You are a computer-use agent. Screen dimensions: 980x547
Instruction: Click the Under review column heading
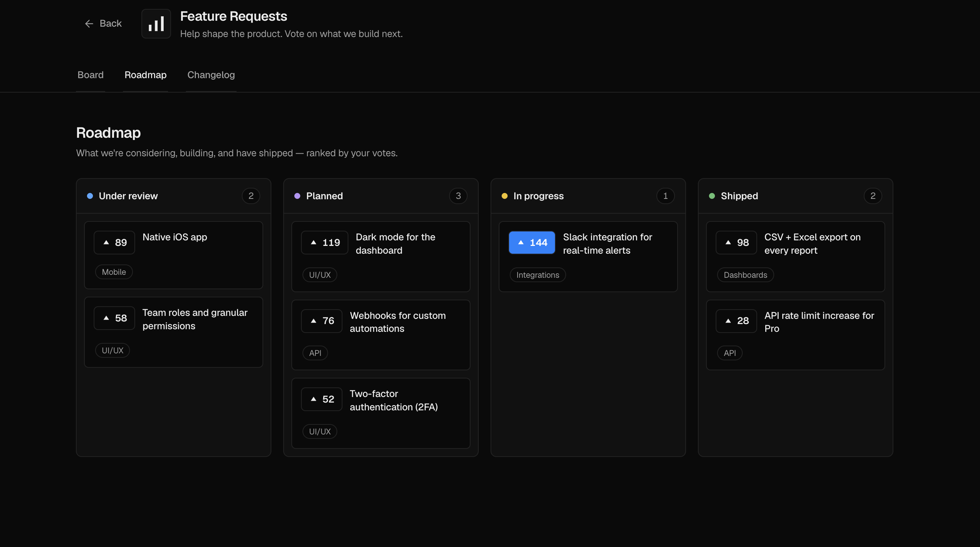128,196
